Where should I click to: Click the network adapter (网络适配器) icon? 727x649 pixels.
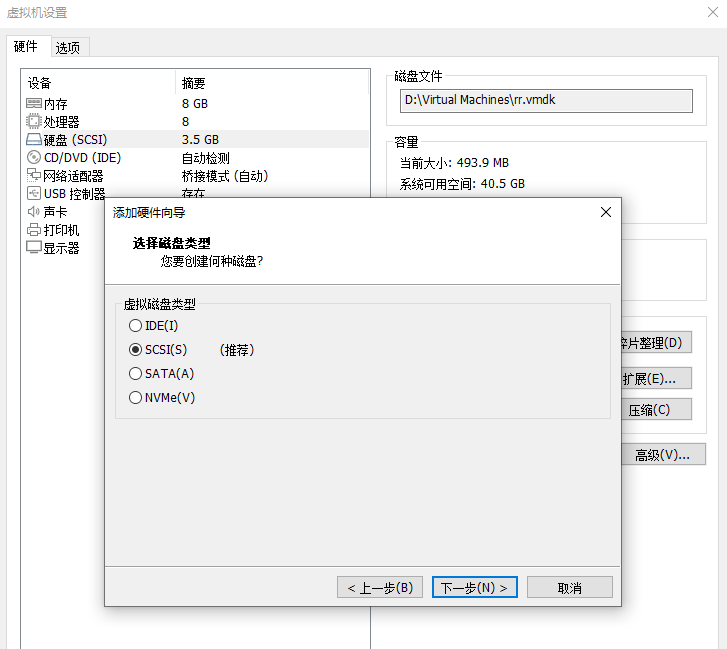(33, 176)
